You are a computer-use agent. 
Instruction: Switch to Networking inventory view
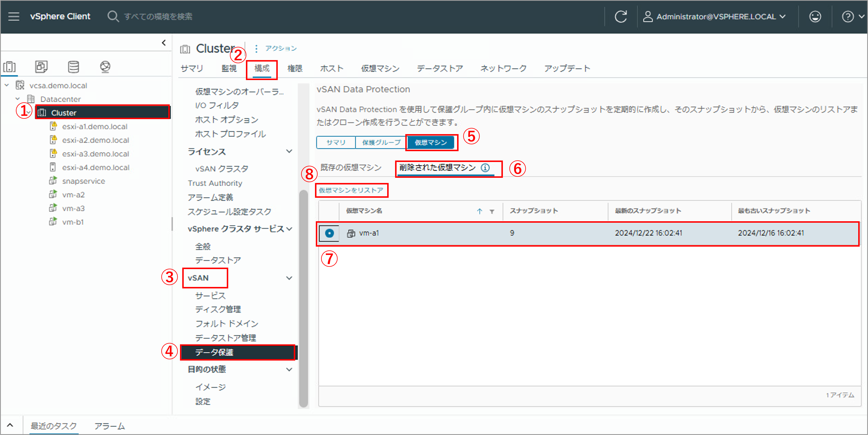coord(105,67)
